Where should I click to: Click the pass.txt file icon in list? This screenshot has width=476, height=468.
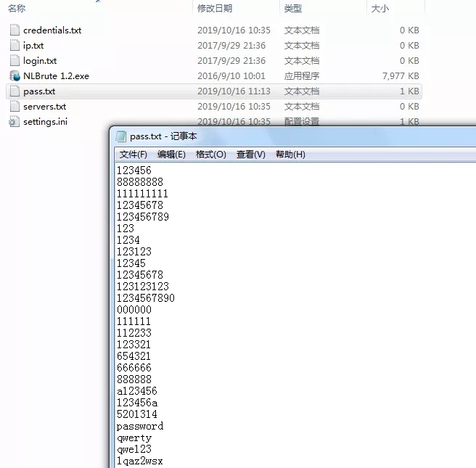click(15, 91)
